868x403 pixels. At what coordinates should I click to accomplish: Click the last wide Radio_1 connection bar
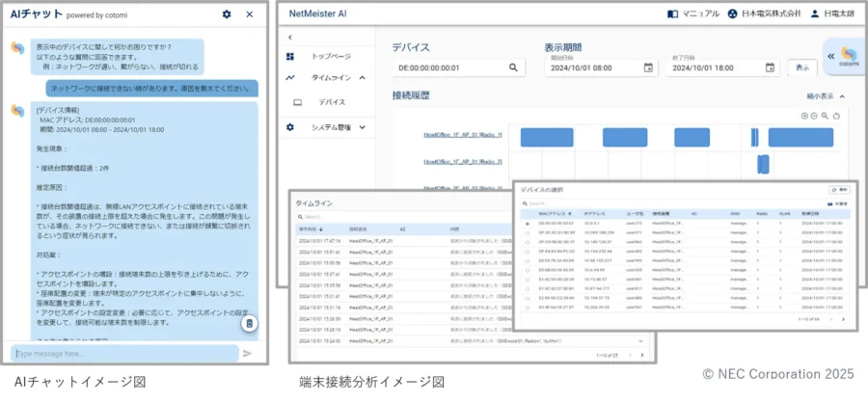800,137
